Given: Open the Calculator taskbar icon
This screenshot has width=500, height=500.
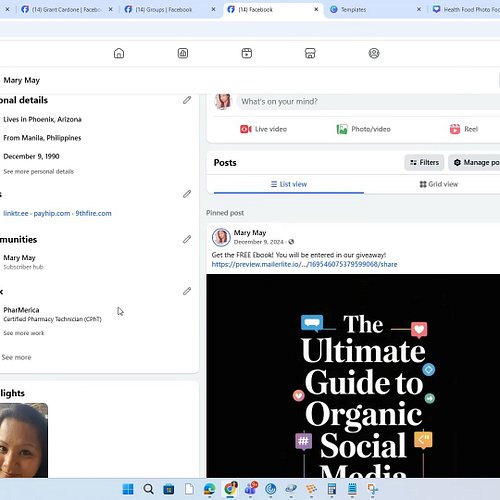Looking at the screenshot, I should click(332, 489).
